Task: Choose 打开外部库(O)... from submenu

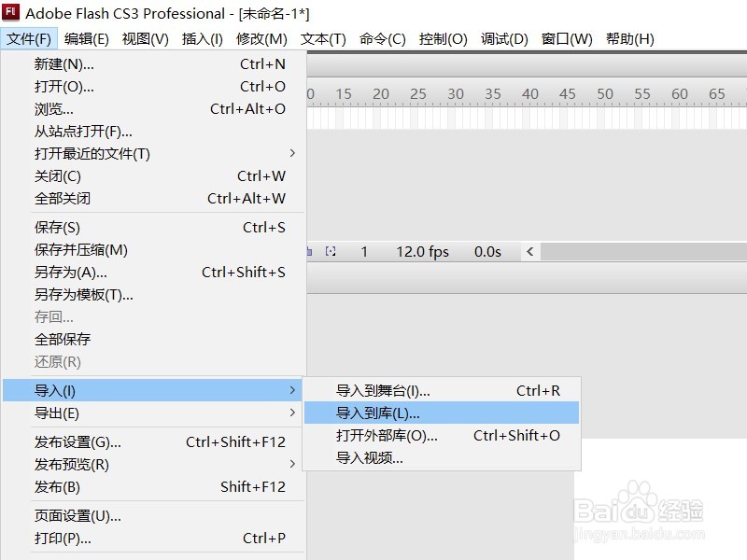Action: click(442, 435)
